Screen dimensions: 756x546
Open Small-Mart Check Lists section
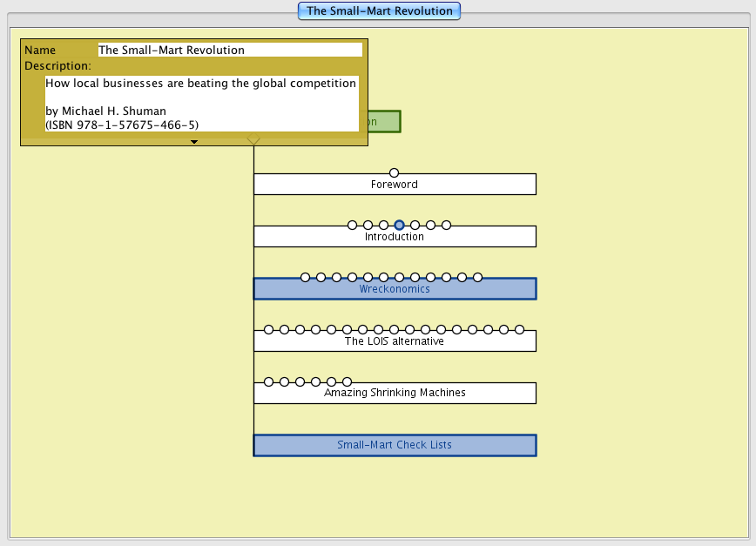tap(395, 445)
